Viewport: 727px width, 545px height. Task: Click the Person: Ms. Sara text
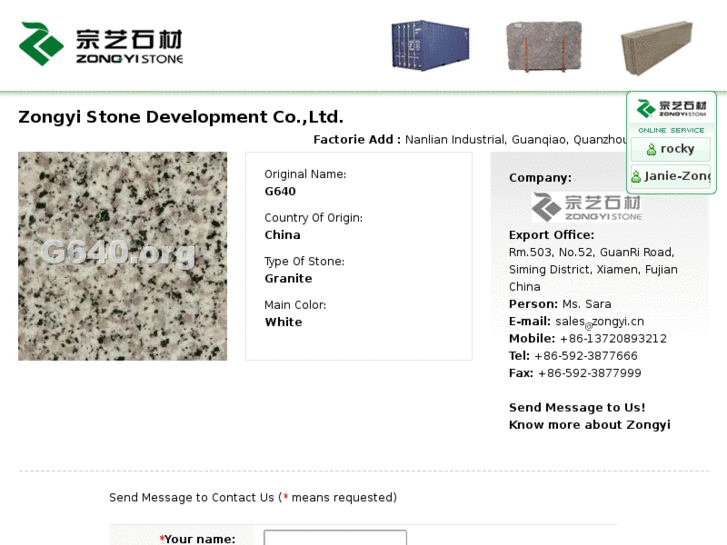point(560,304)
